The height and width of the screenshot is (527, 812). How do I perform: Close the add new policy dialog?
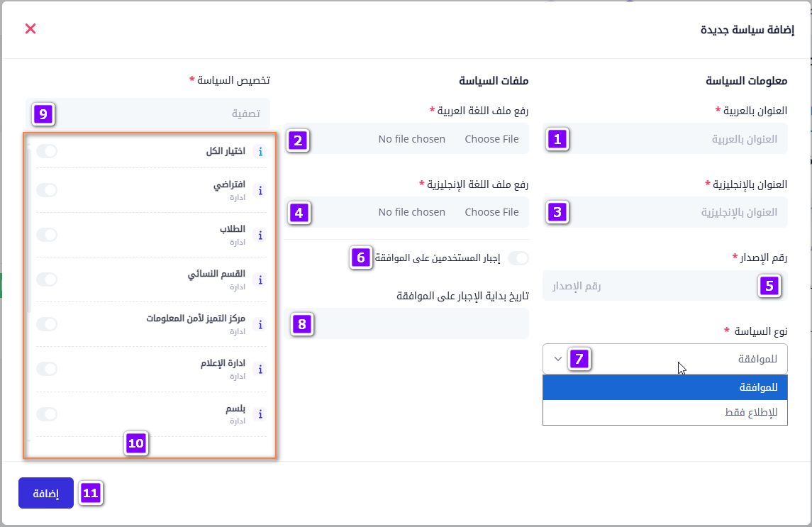click(30, 28)
